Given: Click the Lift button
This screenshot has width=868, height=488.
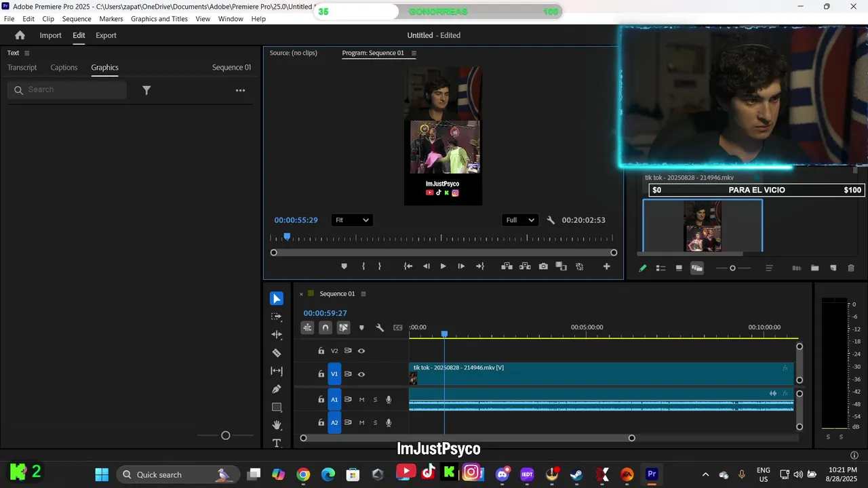Looking at the screenshot, I should (507, 266).
